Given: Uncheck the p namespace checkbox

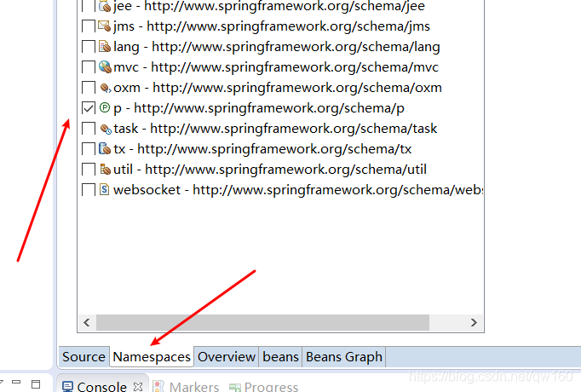Looking at the screenshot, I should pos(89,108).
